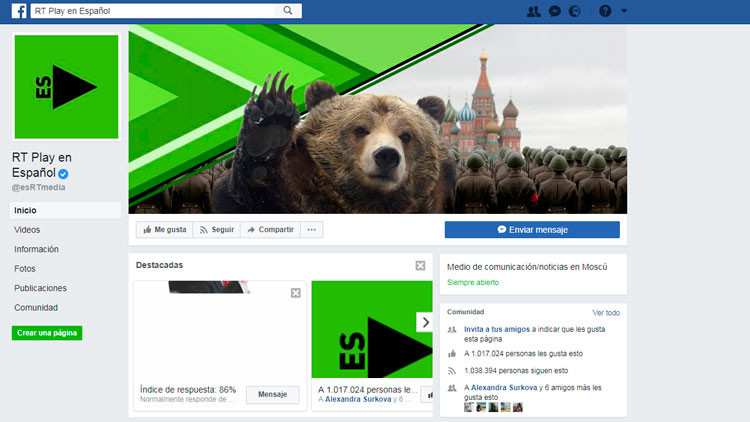Image resolution: width=750 pixels, height=422 pixels.
Task: Click Invita a tus amigos link
Action: [496, 329]
